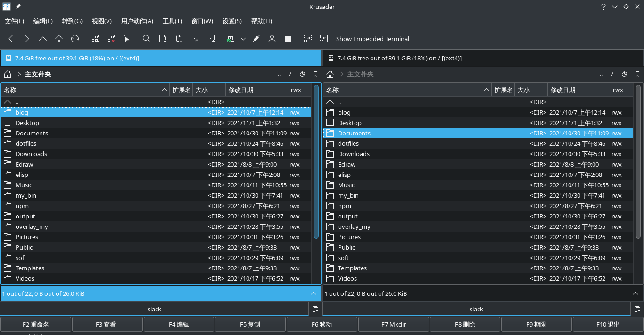The width and height of the screenshot is (644, 335).
Task: Expand the right panel status bar chevron
Action: click(636, 293)
